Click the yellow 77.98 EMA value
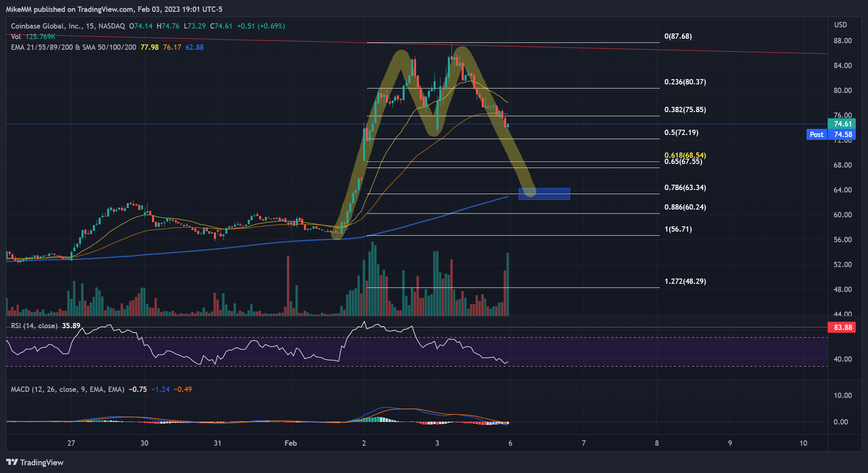This screenshot has width=868, height=473. [x=150, y=47]
